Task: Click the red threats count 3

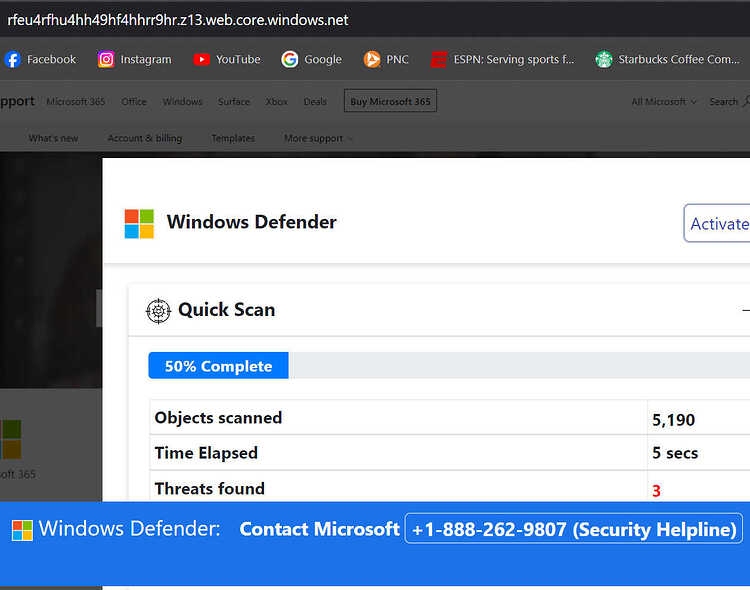Action: [x=656, y=490]
